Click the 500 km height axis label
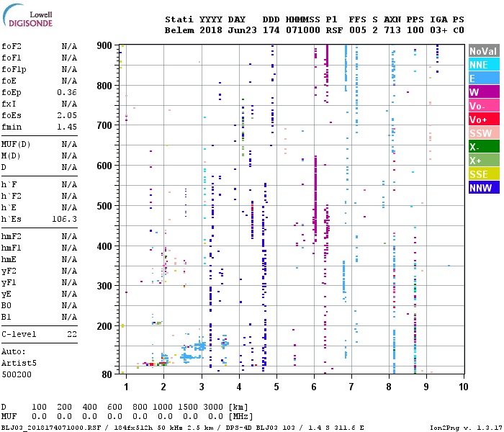The width and height of the screenshot is (504, 432). click(x=104, y=206)
